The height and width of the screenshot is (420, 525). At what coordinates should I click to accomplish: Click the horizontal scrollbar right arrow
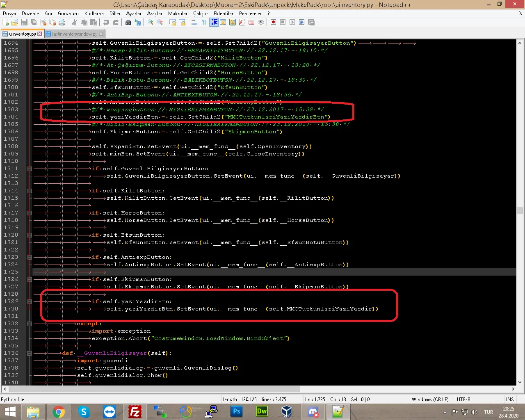513,389
